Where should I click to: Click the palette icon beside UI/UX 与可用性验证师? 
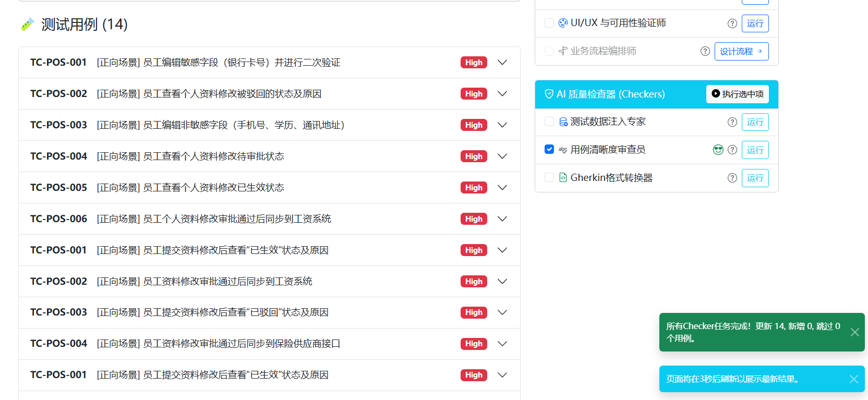point(563,23)
